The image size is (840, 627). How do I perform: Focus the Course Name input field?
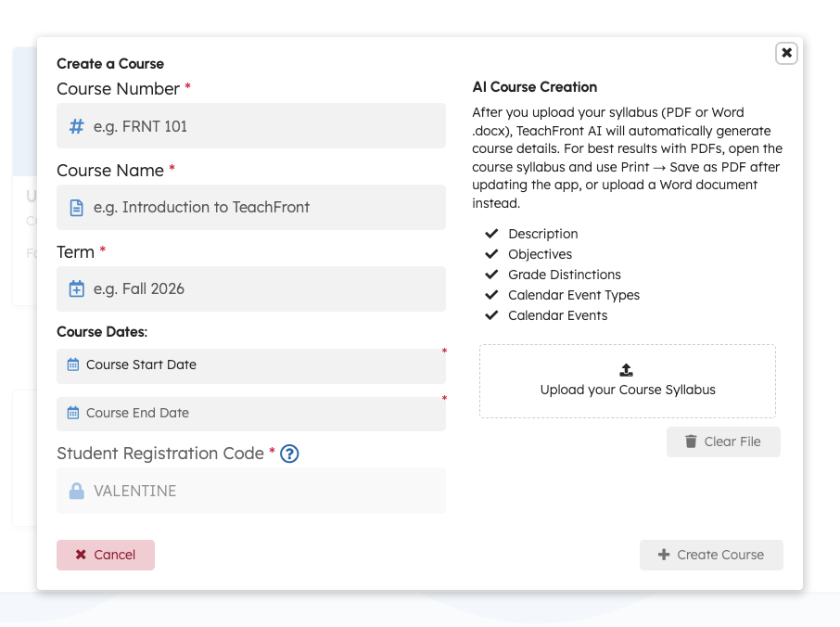click(250, 208)
